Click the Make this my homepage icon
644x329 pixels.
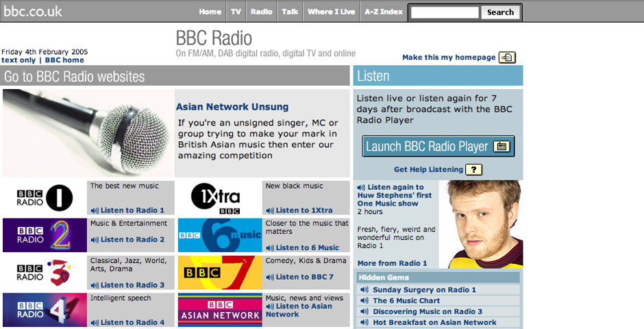tap(507, 58)
